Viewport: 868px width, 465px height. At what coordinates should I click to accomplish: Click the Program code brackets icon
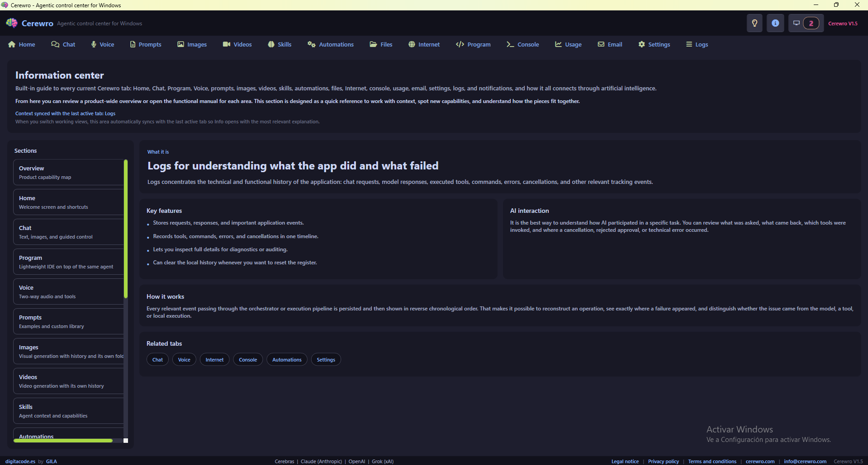point(460,44)
